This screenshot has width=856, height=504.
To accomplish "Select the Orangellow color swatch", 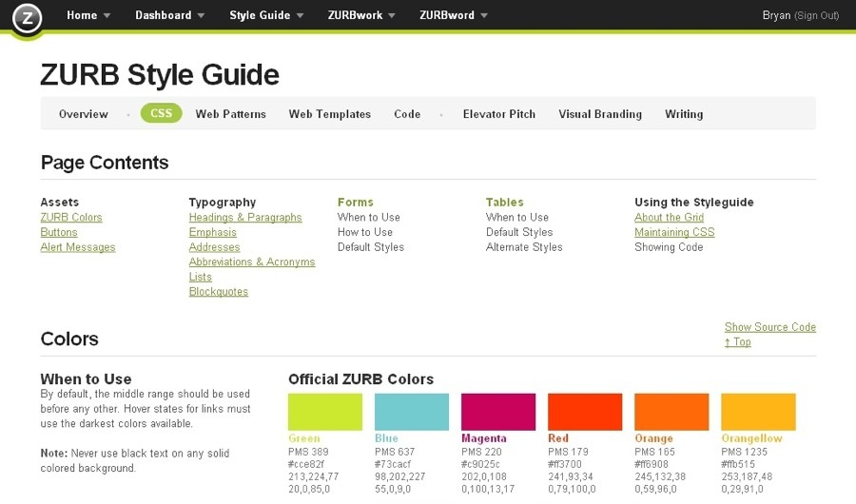I will 758,412.
